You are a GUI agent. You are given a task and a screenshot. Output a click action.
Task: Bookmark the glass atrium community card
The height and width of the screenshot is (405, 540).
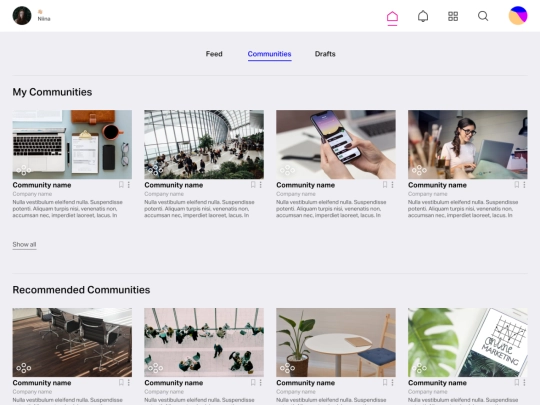pos(253,185)
